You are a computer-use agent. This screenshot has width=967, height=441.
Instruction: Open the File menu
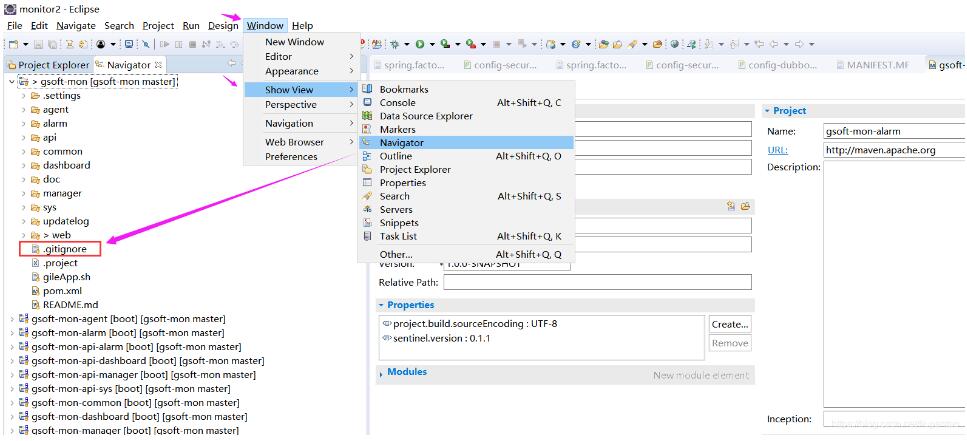(x=14, y=25)
